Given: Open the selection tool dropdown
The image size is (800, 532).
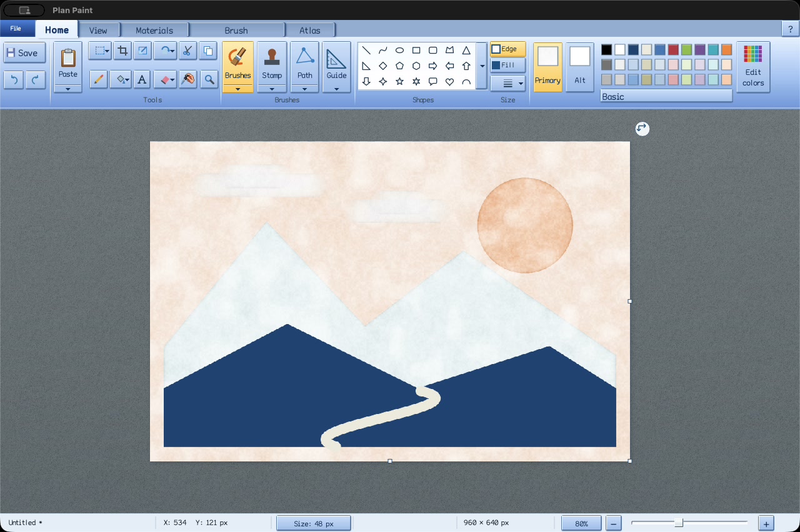Looking at the screenshot, I should tap(107, 51).
